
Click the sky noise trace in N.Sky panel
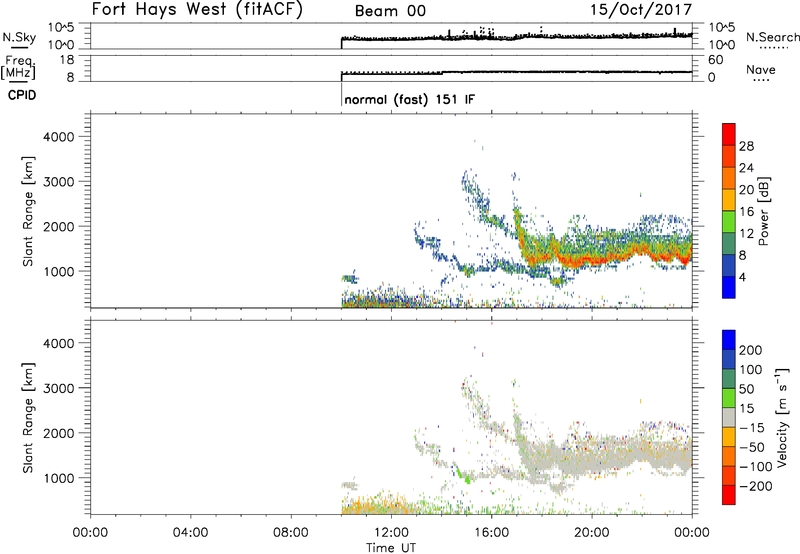click(516, 37)
